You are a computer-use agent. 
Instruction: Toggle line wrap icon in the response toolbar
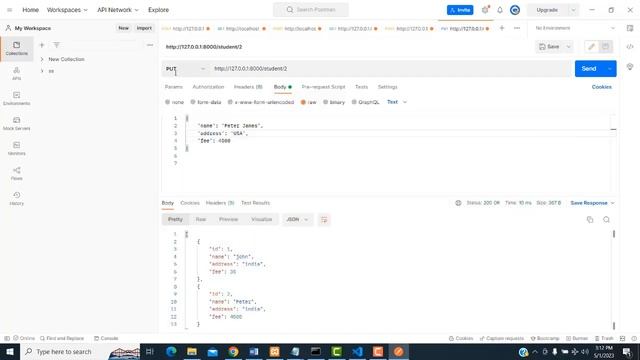point(324,220)
